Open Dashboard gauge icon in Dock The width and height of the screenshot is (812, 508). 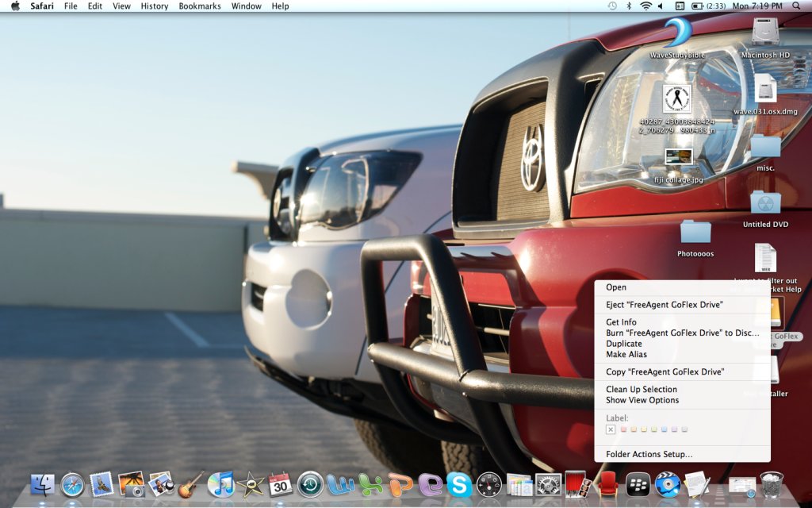pyautogui.click(x=488, y=485)
